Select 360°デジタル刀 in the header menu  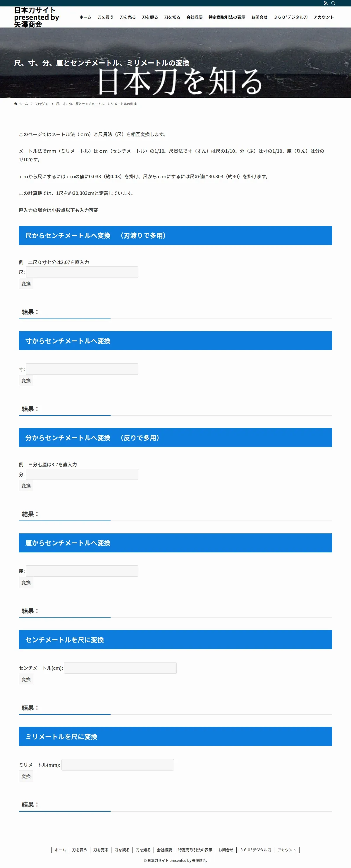click(x=291, y=17)
